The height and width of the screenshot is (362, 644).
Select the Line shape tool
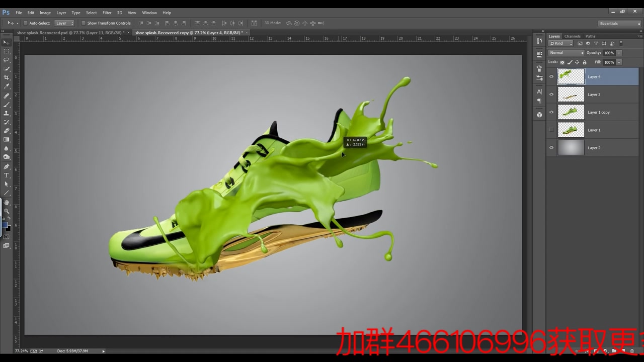(7, 193)
